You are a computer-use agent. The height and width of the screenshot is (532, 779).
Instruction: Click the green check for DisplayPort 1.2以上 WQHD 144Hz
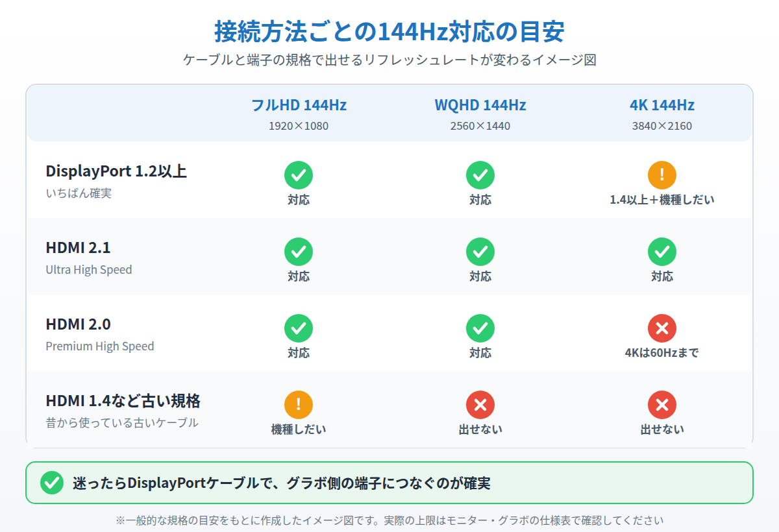click(480, 175)
